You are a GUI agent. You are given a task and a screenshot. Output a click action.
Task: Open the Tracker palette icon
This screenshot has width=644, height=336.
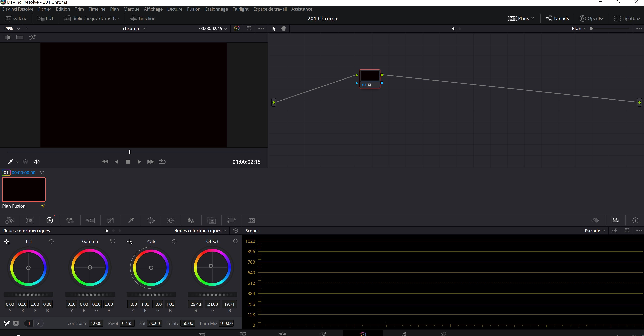171,220
